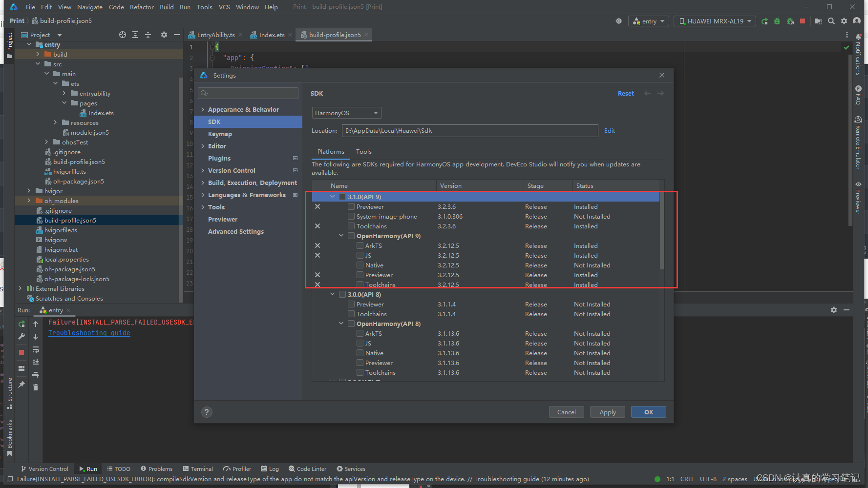Open Troubleshooting guide link in Run console
Image resolution: width=868 pixels, height=488 pixels.
click(89, 333)
